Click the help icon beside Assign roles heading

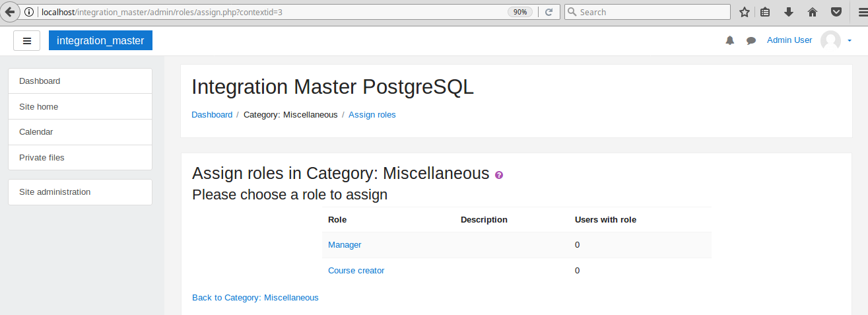(x=499, y=175)
